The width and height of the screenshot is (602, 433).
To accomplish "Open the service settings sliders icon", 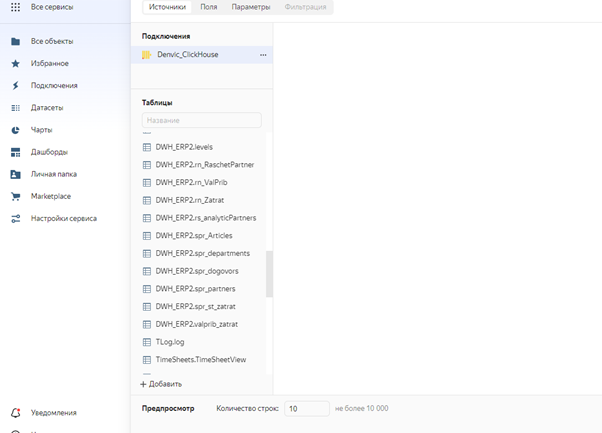I will coord(15,218).
